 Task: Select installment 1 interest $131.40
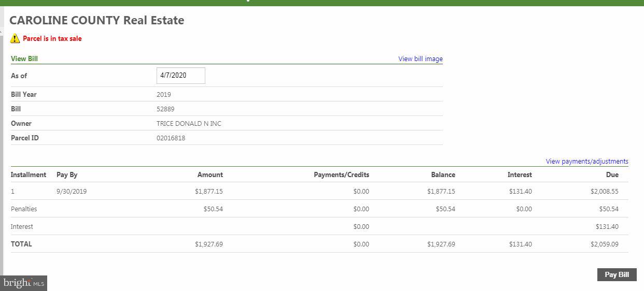click(x=521, y=191)
